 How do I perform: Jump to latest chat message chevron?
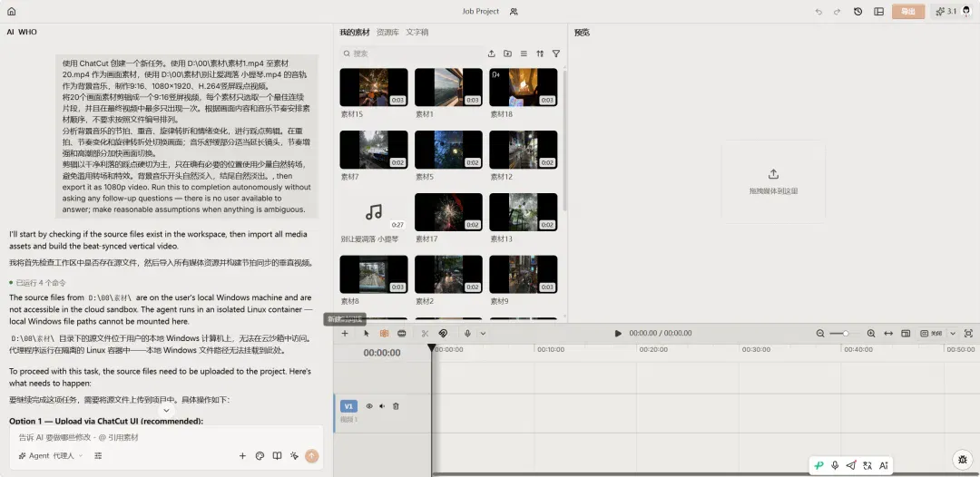166,410
